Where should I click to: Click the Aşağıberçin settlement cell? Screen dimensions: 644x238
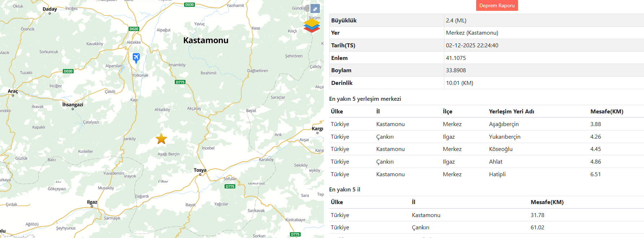coord(504,124)
